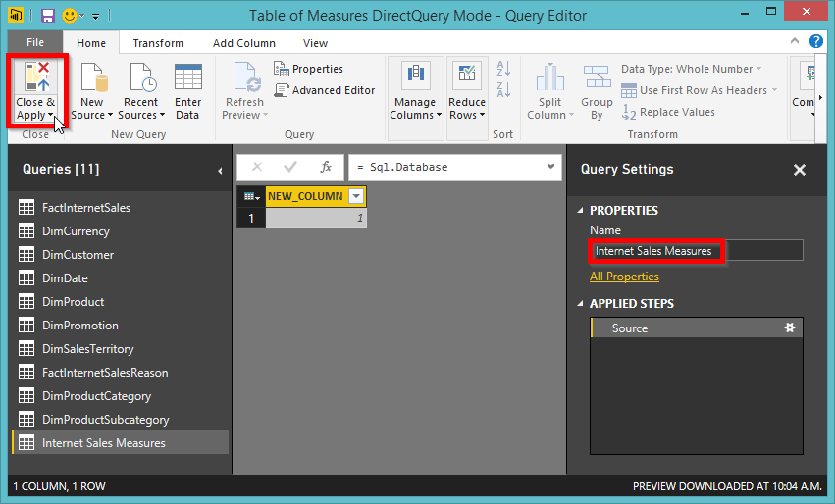835x504 pixels.
Task: Open the Enter Data table icon
Action: click(x=188, y=77)
